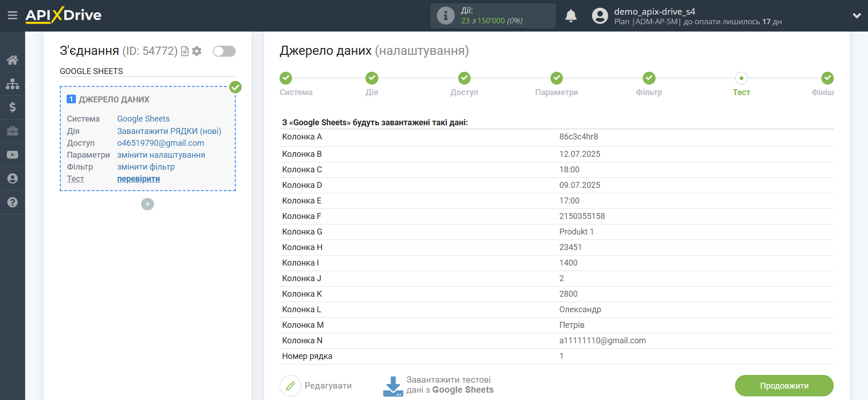The width and height of the screenshot is (868, 400).
Task: Click змінити фільтр link
Action: tap(146, 167)
